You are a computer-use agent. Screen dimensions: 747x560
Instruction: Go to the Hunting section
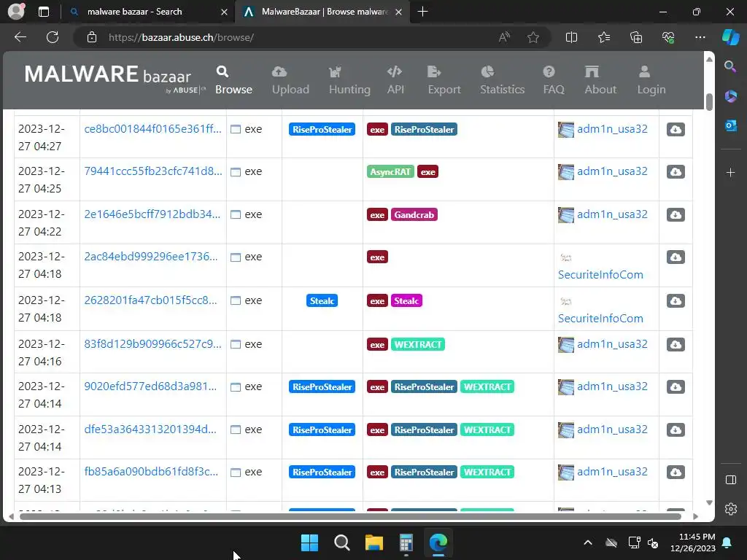[x=349, y=80]
